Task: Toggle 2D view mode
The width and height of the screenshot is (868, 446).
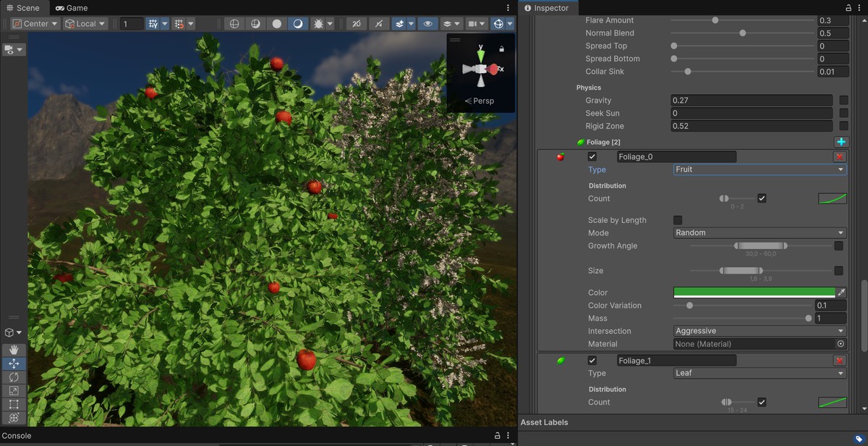Action: click(x=355, y=23)
